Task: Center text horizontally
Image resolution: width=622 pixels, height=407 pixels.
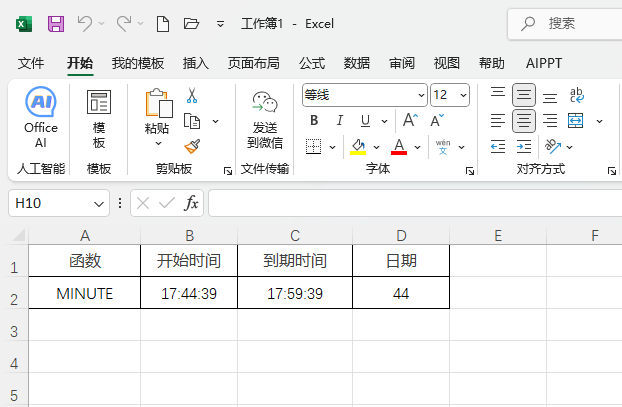Action: pyautogui.click(x=524, y=121)
